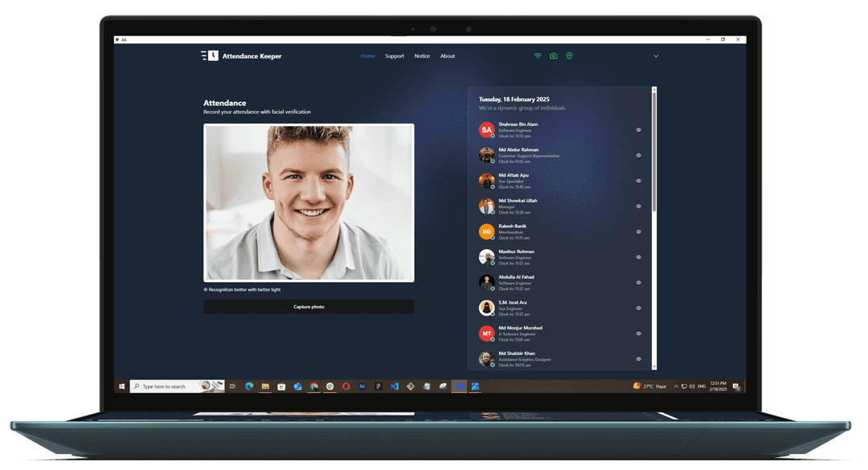Click the scroll down arrow of attendance list
Viewport: 868px width, 470px height.
(654, 366)
